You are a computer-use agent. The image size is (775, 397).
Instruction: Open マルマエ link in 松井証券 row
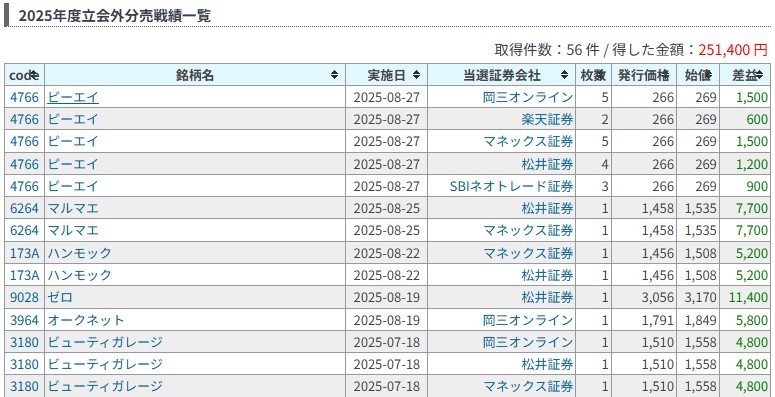[x=73, y=209]
